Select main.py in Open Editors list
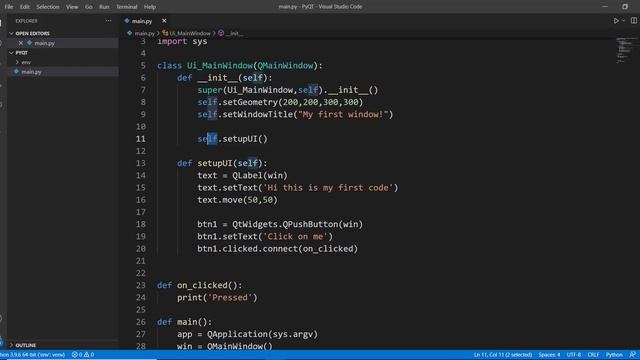The width and height of the screenshot is (640, 360). [44, 43]
